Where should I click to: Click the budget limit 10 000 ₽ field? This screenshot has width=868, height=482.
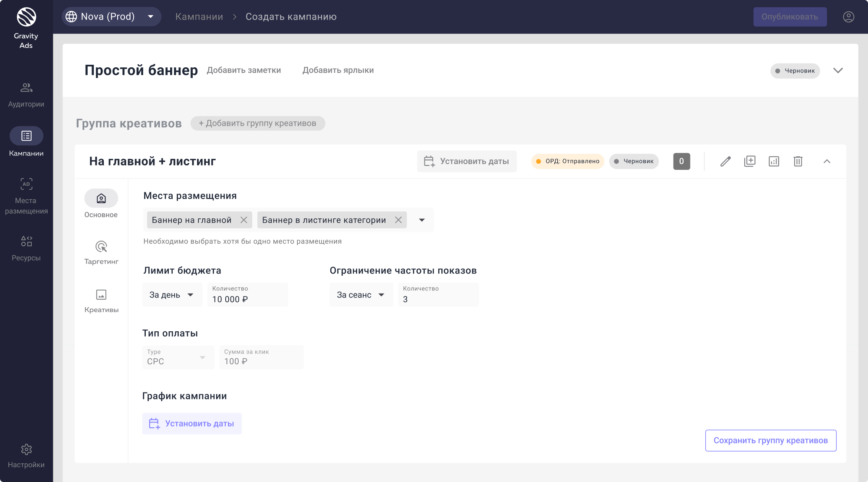coord(247,295)
